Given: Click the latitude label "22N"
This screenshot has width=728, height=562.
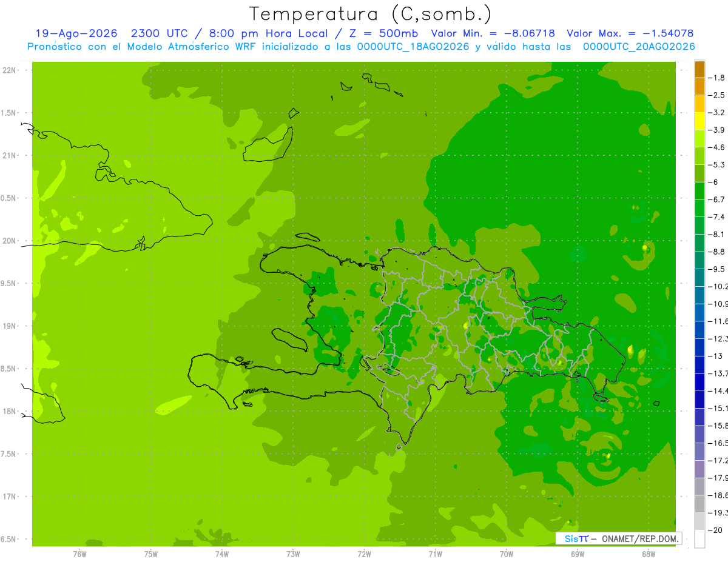Looking at the screenshot, I should [x=10, y=70].
